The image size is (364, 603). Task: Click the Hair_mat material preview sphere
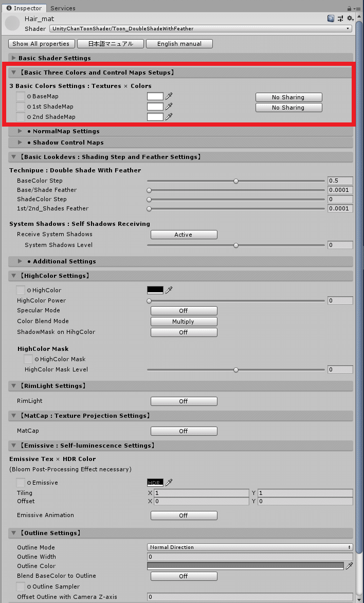point(12,24)
